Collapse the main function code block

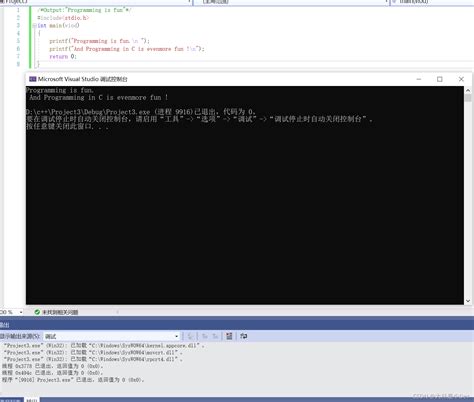35,25
